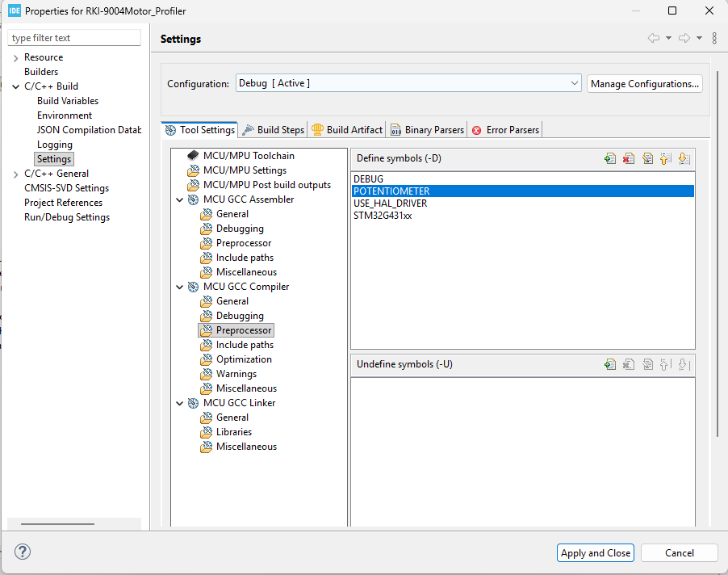Select General under MCU GCC Linker
The width and height of the screenshot is (728, 575).
coord(232,418)
